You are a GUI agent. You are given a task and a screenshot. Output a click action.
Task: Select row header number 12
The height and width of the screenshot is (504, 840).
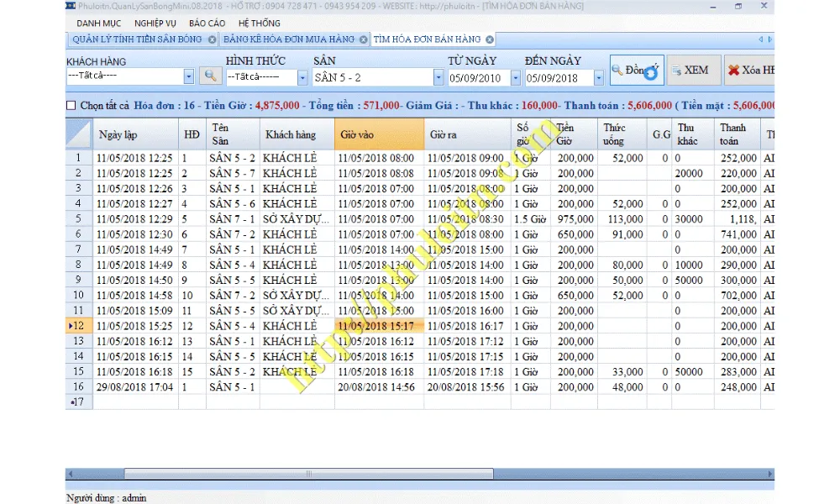[x=79, y=326]
